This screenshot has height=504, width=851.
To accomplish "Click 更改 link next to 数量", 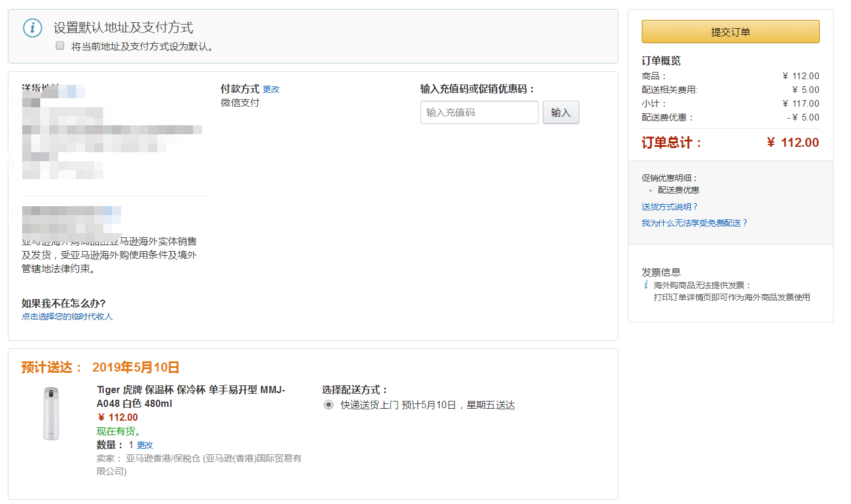I will 145,445.
